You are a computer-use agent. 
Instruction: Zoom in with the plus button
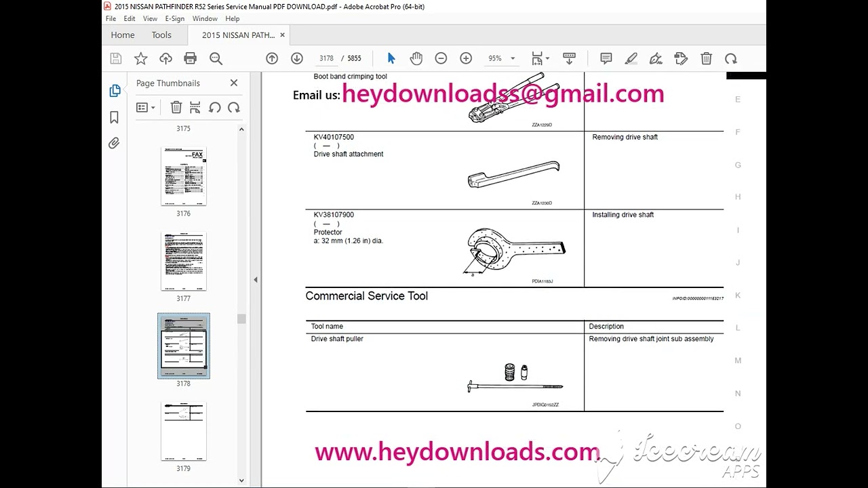466,58
